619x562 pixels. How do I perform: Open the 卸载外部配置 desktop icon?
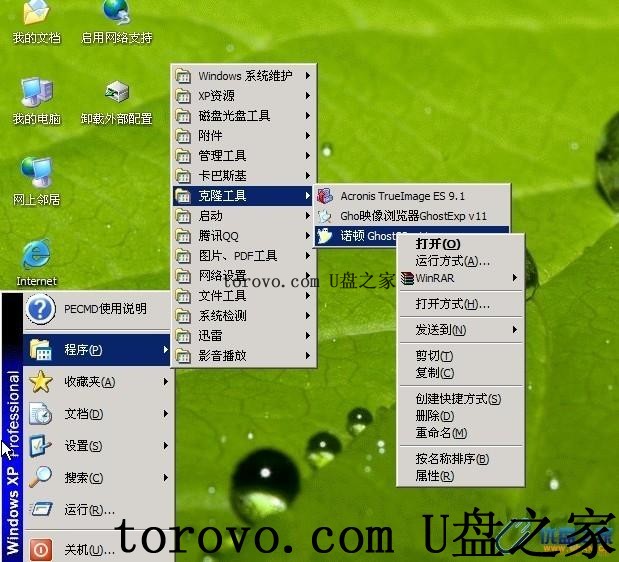tap(117, 93)
